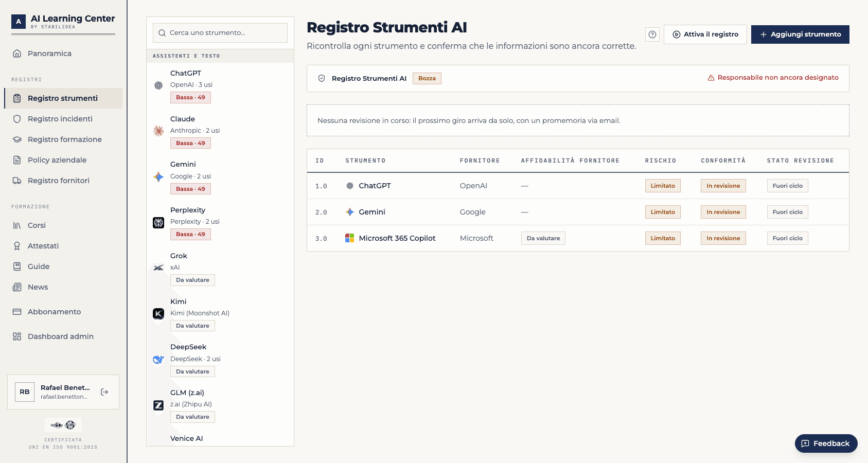
Task: Click 'Responsabile non ancora designato' warning
Action: click(773, 78)
